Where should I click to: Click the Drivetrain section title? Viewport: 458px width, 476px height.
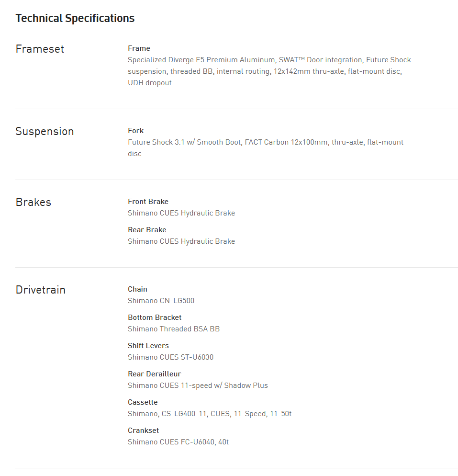40,290
